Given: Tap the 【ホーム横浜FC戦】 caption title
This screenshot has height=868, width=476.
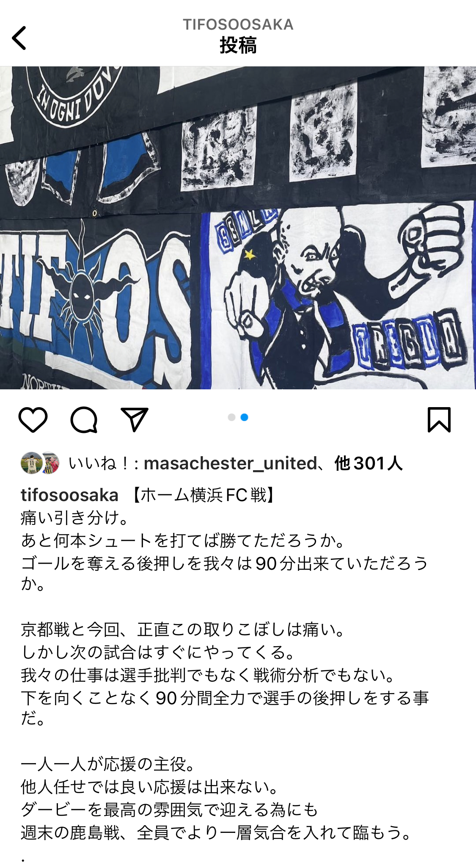Looking at the screenshot, I should 204,495.
